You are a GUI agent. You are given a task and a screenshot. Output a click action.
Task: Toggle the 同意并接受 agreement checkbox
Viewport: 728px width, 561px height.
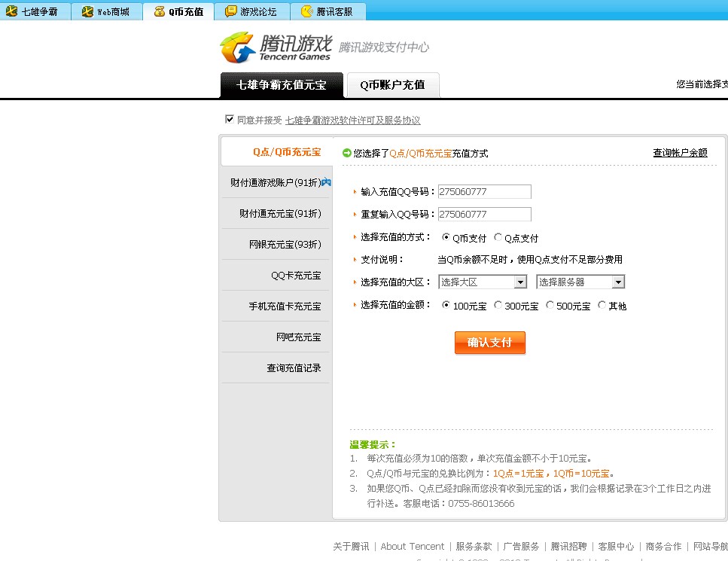click(x=230, y=119)
